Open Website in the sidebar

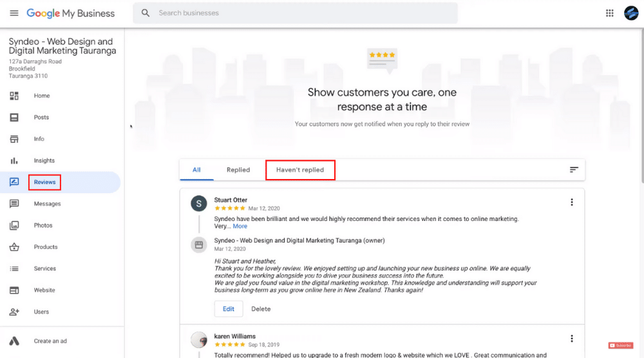pyautogui.click(x=44, y=290)
